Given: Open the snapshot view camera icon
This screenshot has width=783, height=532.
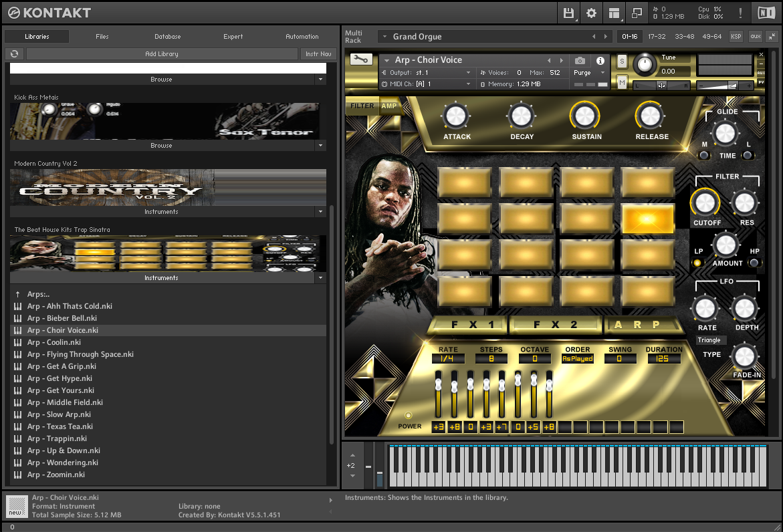Looking at the screenshot, I should point(580,60).
